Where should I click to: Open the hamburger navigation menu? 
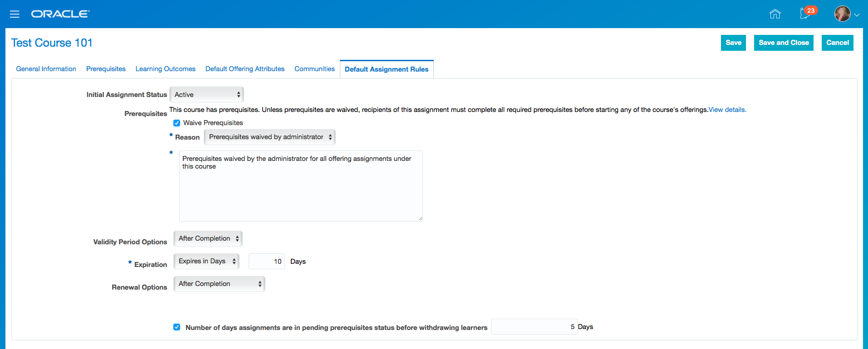click(x=15, y=14)
